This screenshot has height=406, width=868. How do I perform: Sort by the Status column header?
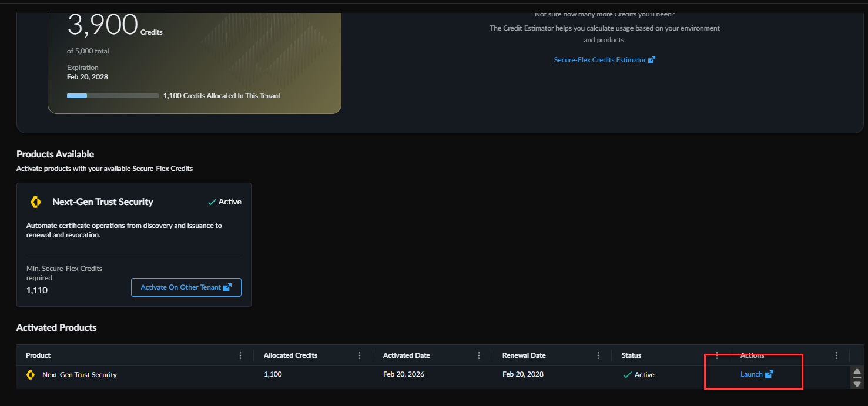pyautogui.click(x=632, y=355)
